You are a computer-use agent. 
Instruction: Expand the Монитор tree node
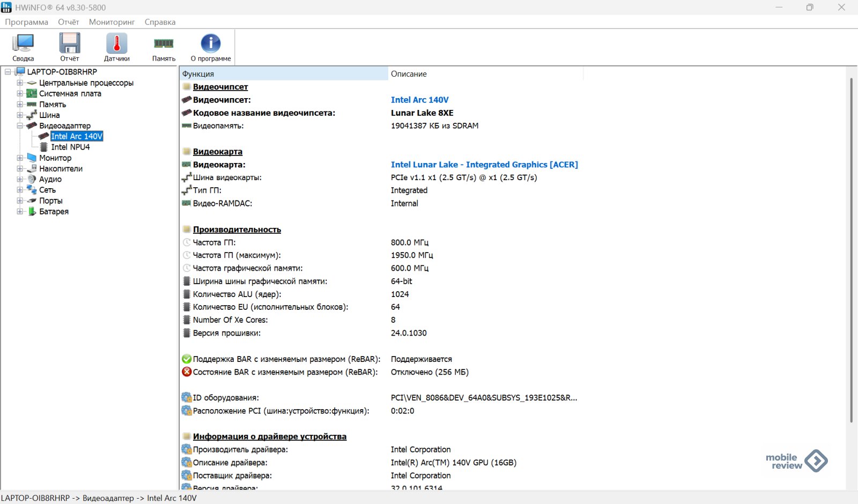(20, 158)
